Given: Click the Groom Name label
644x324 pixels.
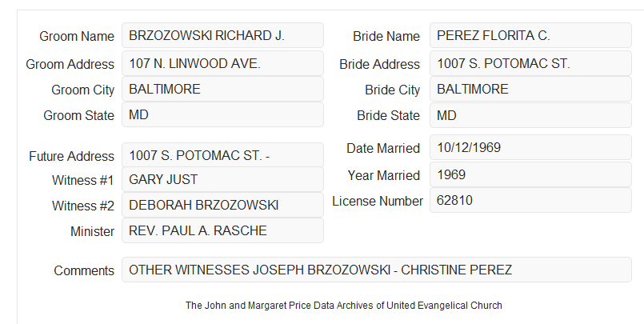Looking at the screenshot, I should (x=77, y=36).
